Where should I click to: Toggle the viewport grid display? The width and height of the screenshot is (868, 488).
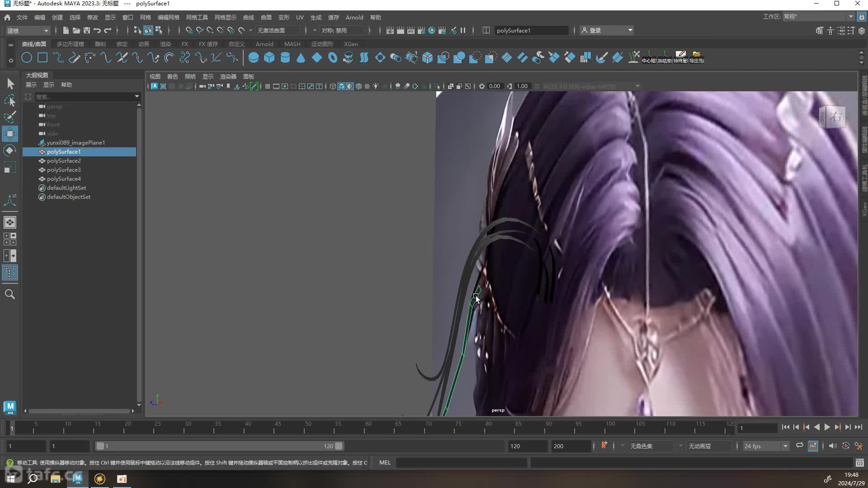pyautogui.click(x=268, y=86)
